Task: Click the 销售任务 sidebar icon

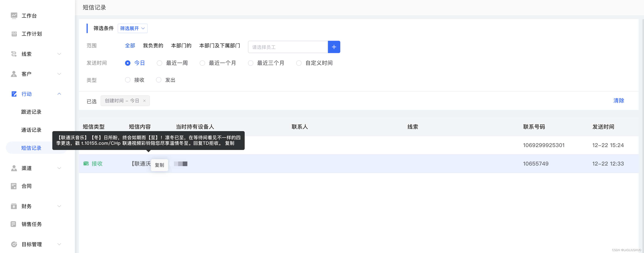Action: pos(13,224)
